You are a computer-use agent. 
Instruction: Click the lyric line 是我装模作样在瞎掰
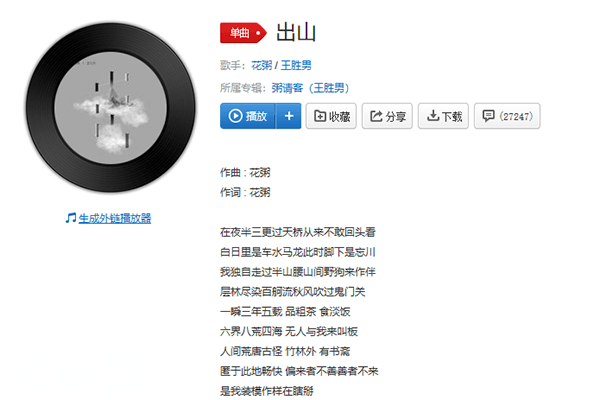pos(267,391)
